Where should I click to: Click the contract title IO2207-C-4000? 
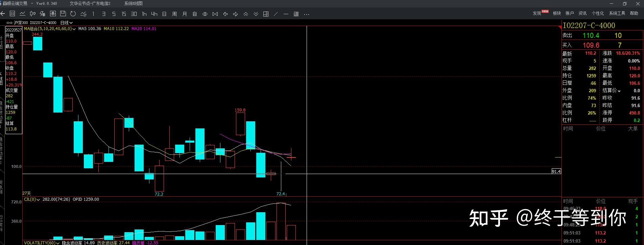[589, 25]
